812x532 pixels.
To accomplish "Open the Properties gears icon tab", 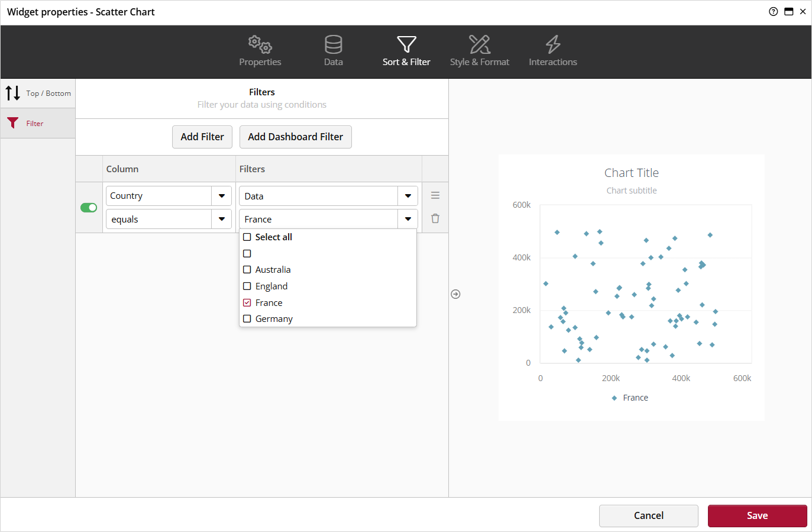I will click(x=260, y=44).
